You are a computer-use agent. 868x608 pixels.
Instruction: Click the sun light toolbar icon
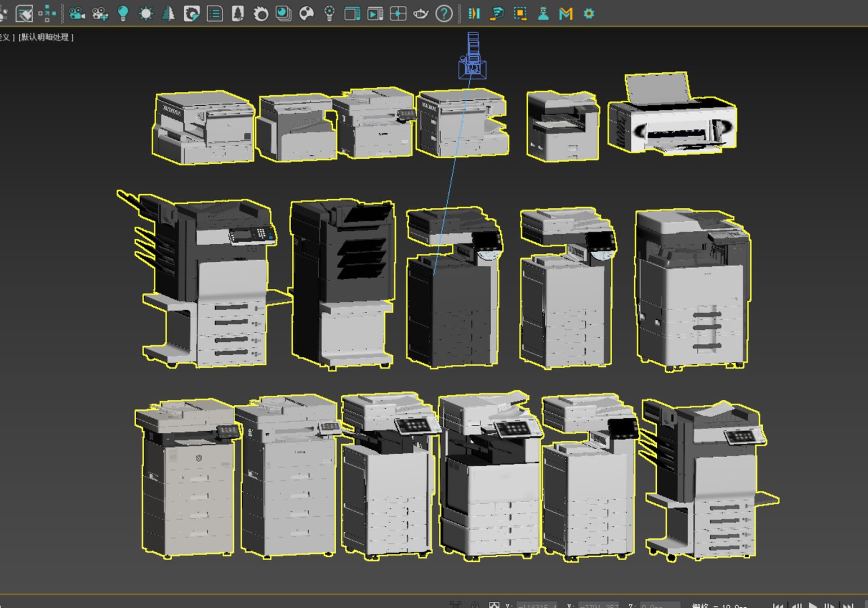coord(146,14)
